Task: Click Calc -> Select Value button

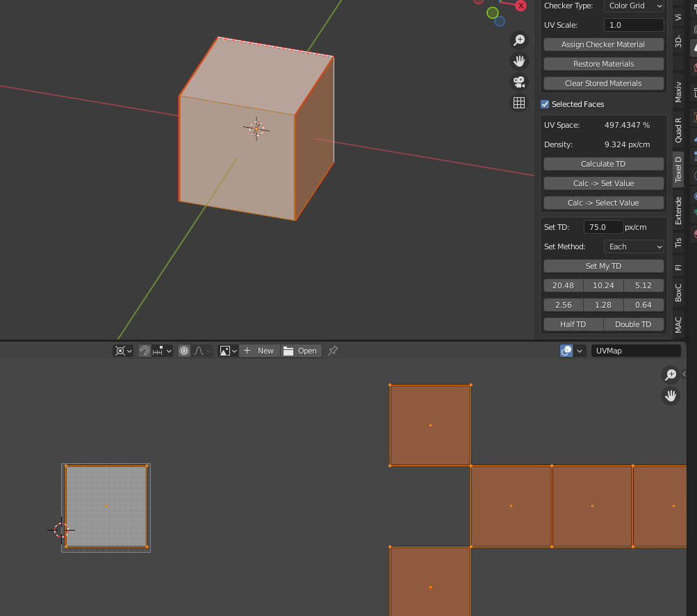Action: click(604, 203)
